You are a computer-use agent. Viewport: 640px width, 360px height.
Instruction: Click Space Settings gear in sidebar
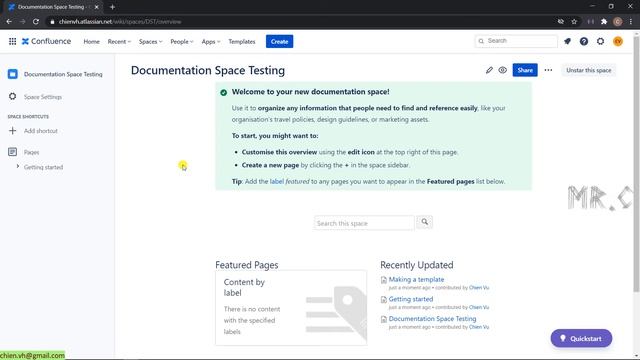click(x=13, y=96)
